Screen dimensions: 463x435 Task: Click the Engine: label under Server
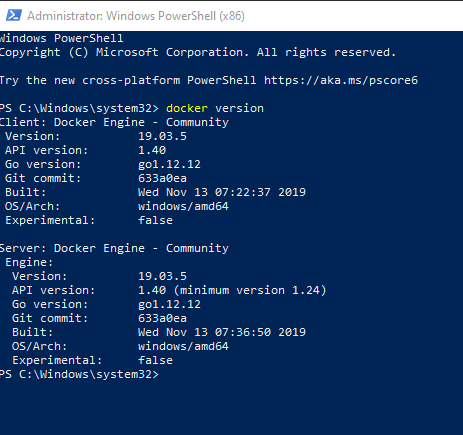[x=29, y=262]
